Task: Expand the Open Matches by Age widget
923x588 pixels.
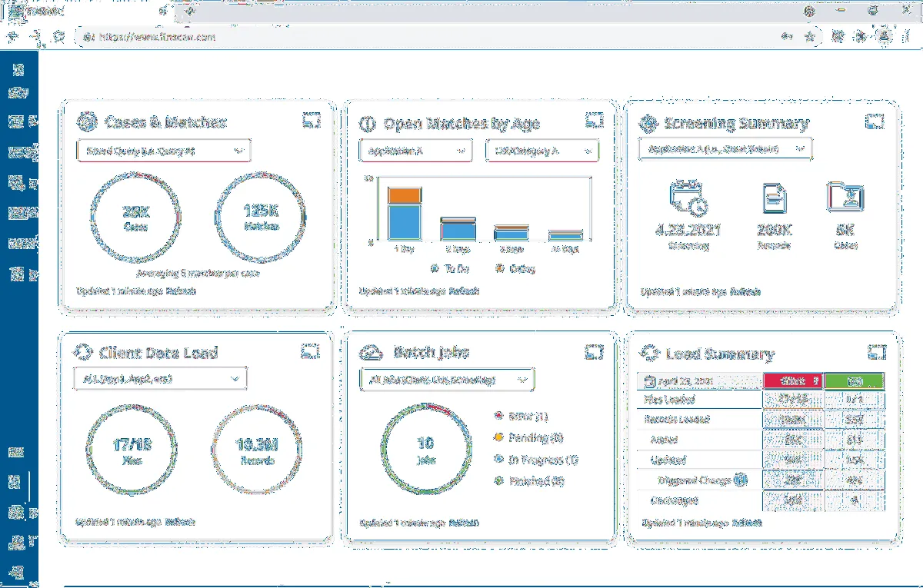Action: [x=592, y=121]
